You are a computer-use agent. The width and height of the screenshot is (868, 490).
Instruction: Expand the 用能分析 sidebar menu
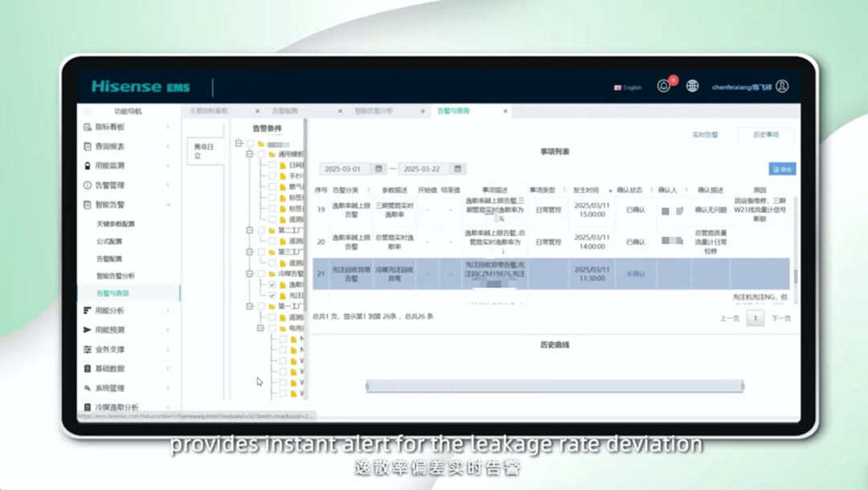[x=168, y=311]
